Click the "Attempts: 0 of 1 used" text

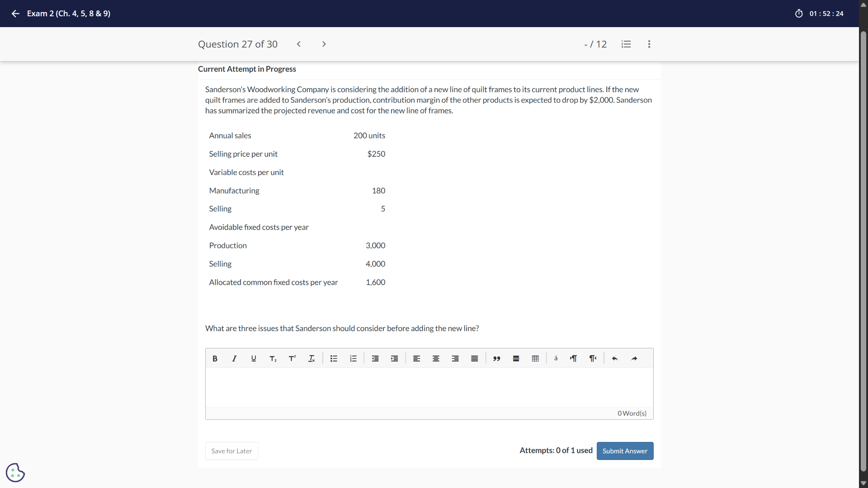point(556,450)
